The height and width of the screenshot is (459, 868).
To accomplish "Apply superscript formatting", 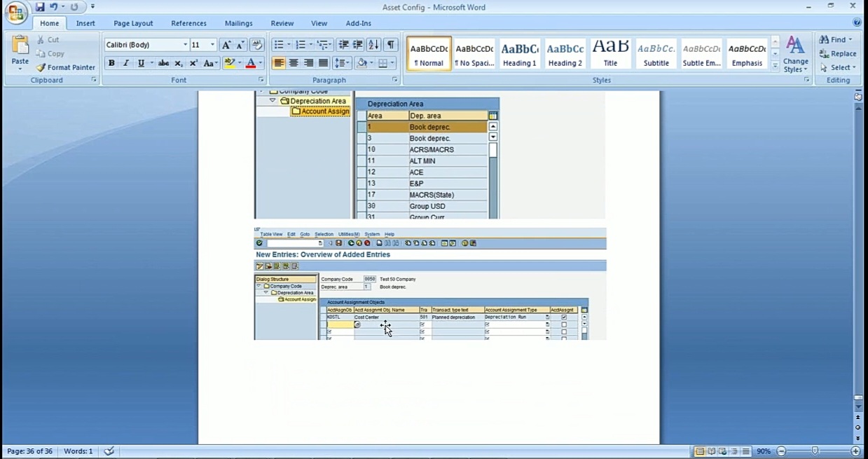I will tap(194, 63).
